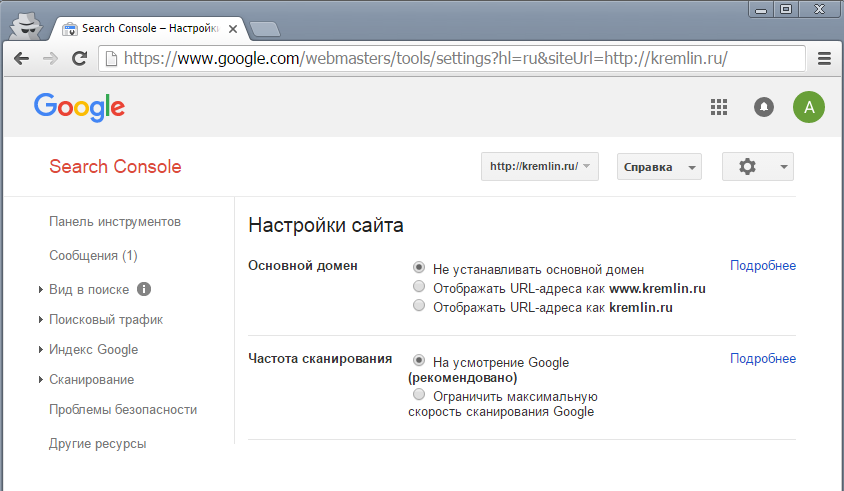Minimize the browser window
This screenshot has height=491, width=844.
tap(761, 9)
